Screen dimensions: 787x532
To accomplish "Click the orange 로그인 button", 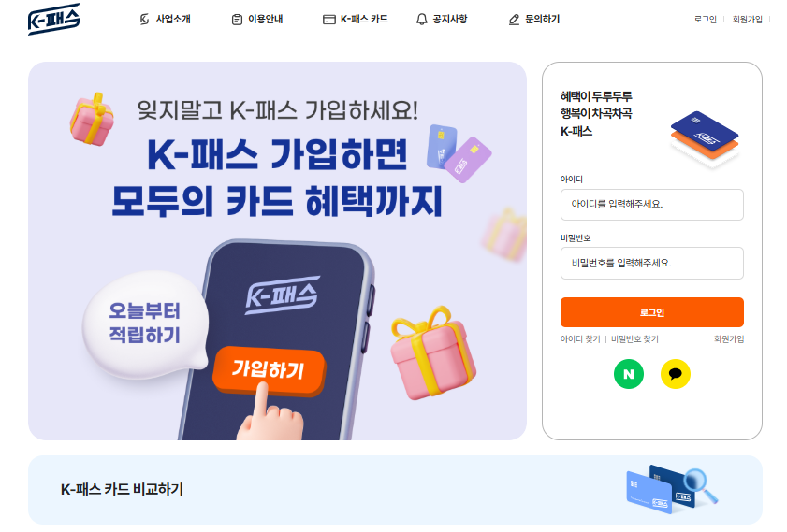I will click(x=651, y=312).
